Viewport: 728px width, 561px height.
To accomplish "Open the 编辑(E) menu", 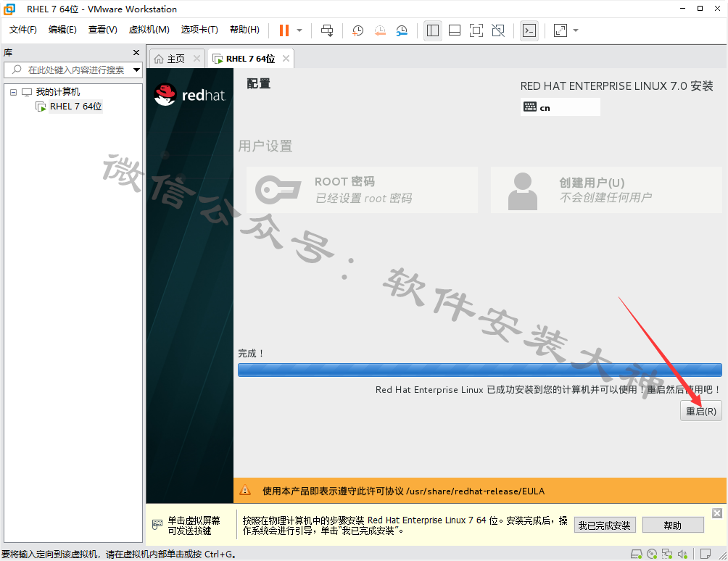I will (x=62, y=30).
